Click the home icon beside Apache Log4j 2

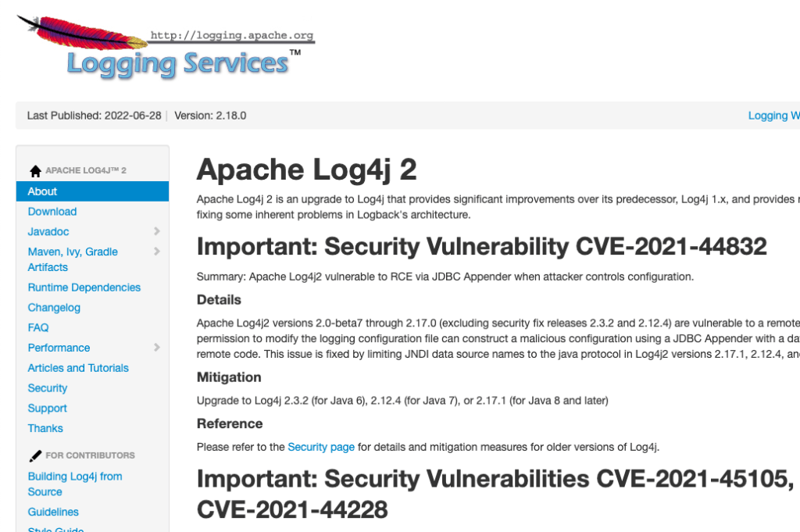tap(35, 171)
